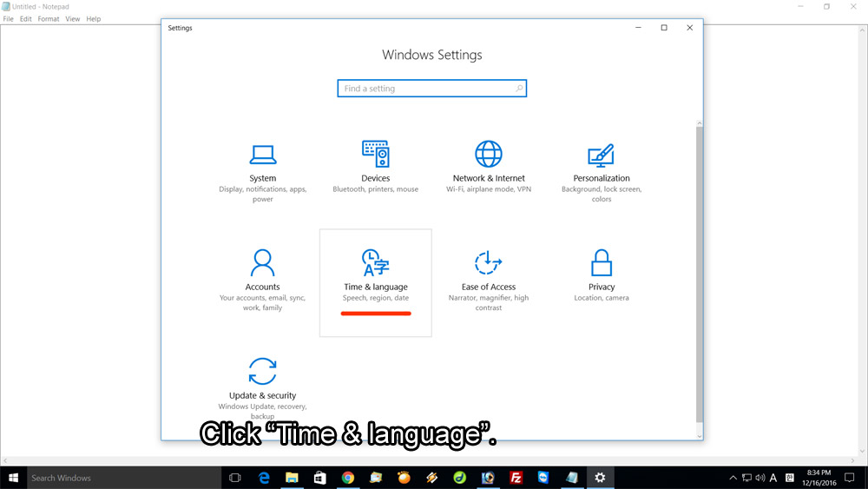Open the Action Center notifications icon
The image size is (868, 489).
[x=849, y=478]
